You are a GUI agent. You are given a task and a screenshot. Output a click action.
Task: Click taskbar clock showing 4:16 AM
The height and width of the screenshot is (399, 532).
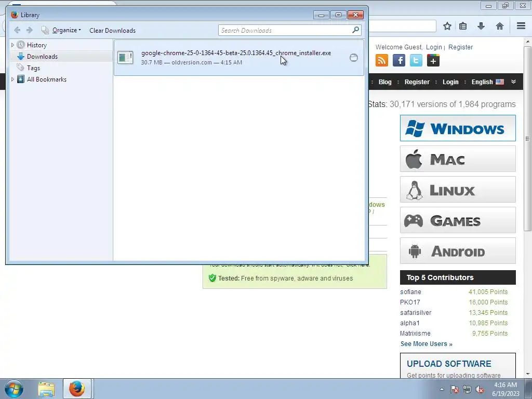(x=506, y=389)
